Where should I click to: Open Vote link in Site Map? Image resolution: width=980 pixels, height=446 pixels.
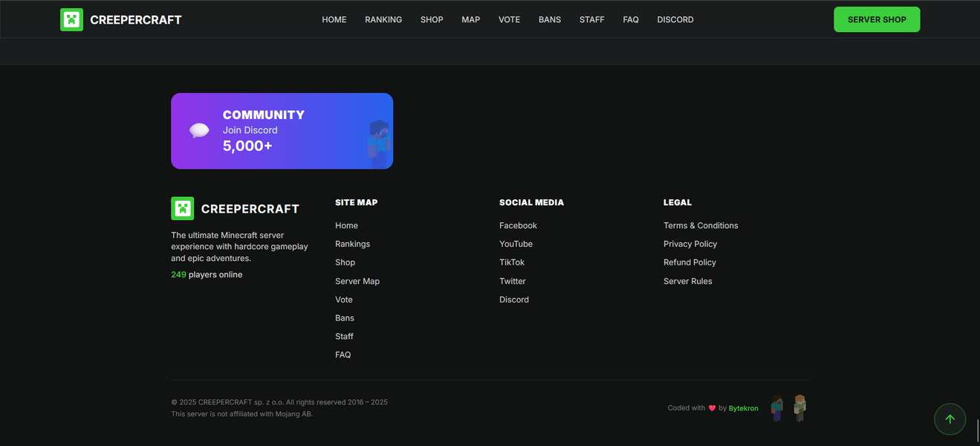coord(344,300)
